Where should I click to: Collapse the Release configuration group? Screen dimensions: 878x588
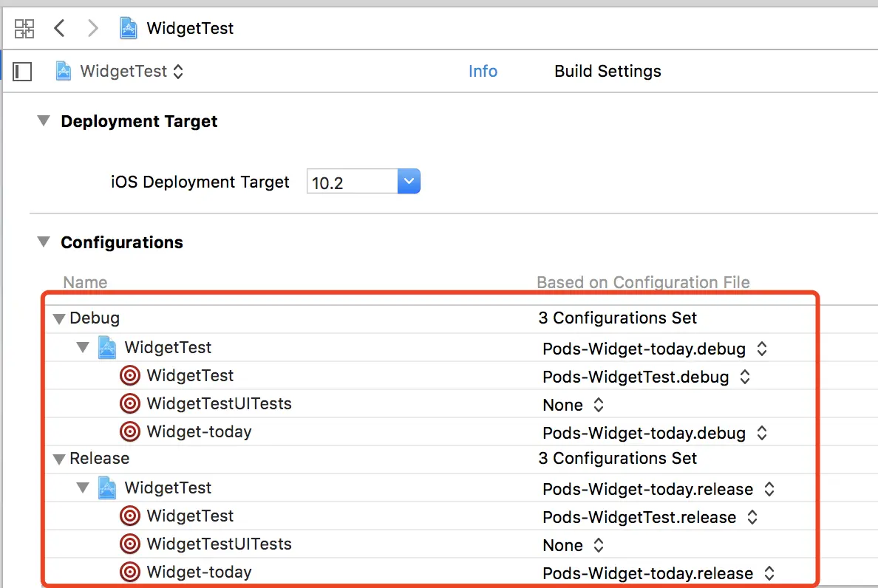(x=59, y=459)
